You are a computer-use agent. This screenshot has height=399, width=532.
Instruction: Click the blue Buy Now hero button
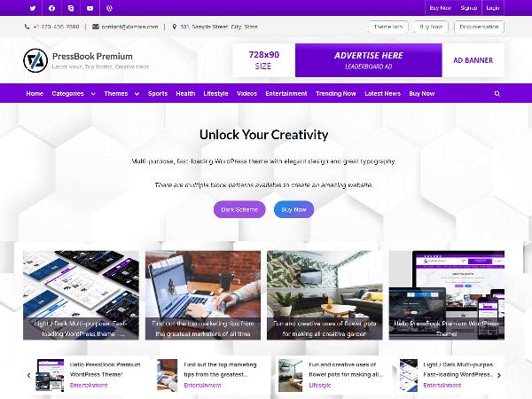293,209
